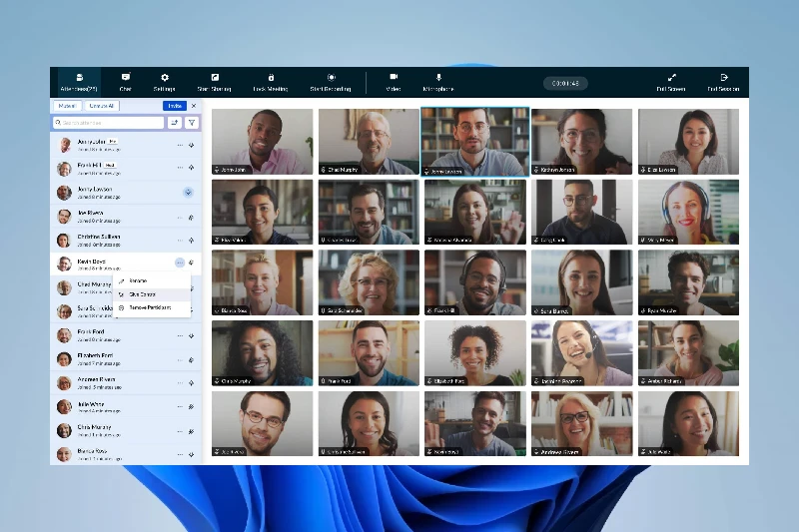The height and width of the screenshot is (532, 799).
Task: Click the Search attendees input field
Action: pos(109,123)
